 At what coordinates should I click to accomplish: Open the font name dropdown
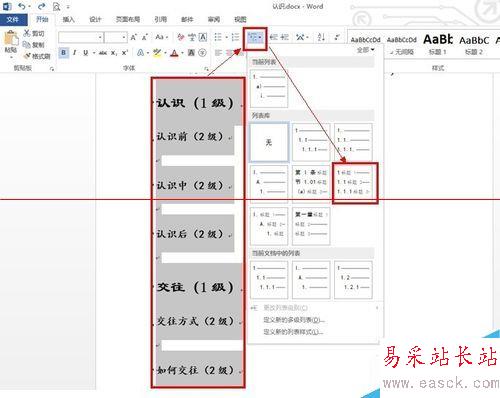tap(100, 37)
